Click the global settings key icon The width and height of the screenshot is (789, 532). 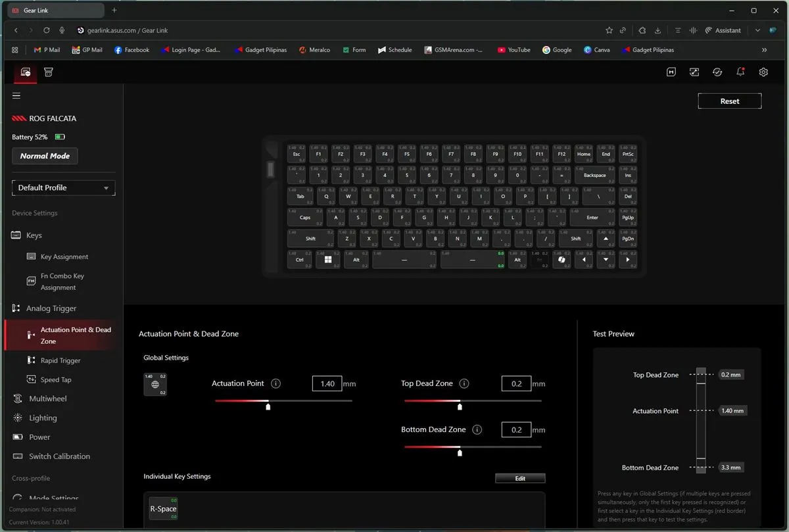[x=155, y=384]
